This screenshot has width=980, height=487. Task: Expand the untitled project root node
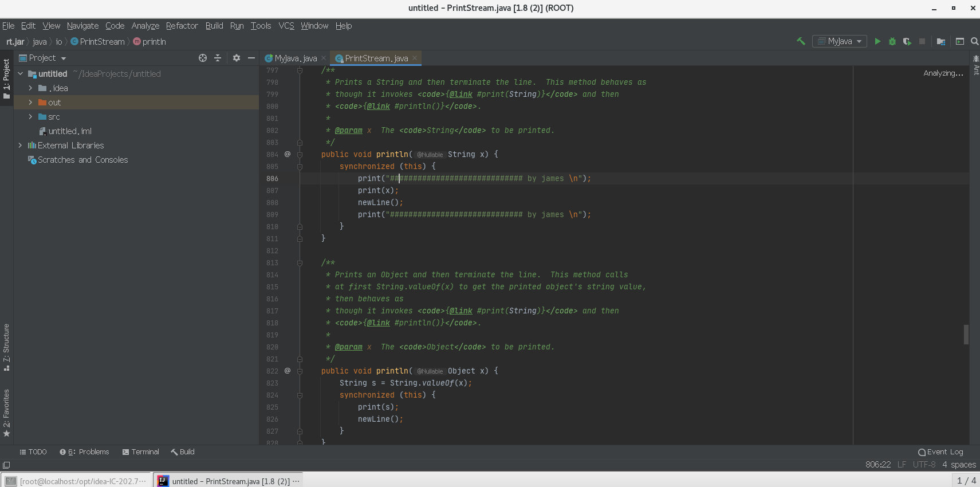[x=21, y=74]
